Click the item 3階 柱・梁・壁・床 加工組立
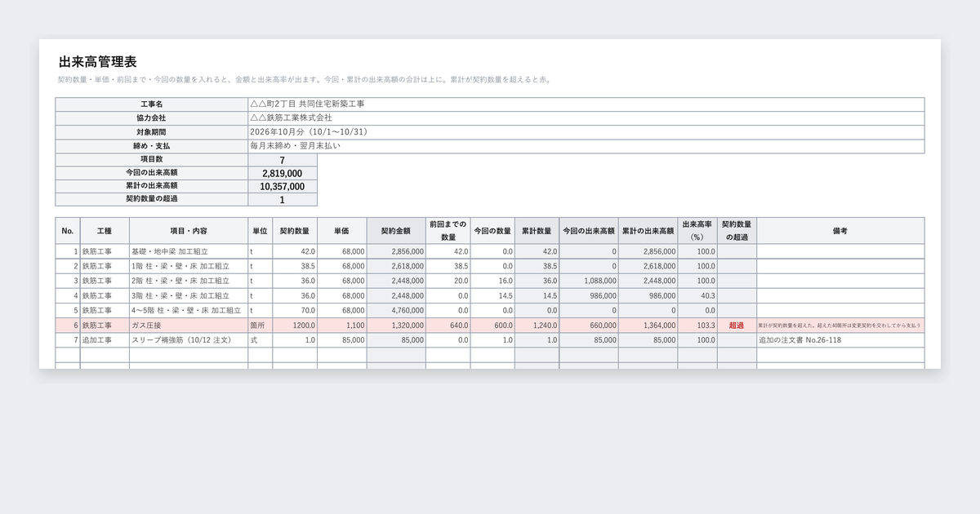The width and height of the screenshot is (980, 514). tap(189, 296)
